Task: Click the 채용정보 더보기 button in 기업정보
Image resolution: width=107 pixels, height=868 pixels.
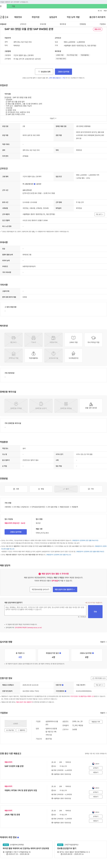Action: coord(96,722)
